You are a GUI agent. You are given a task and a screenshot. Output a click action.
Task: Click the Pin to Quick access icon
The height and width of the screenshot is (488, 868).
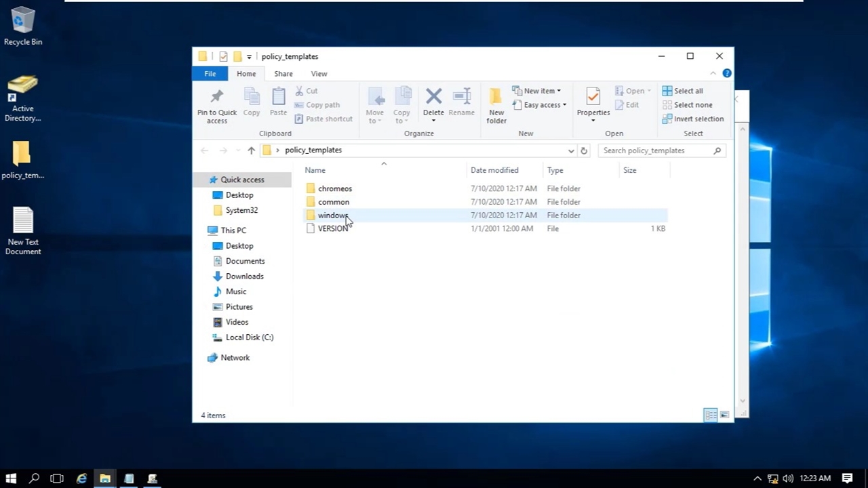pos(217,106)
